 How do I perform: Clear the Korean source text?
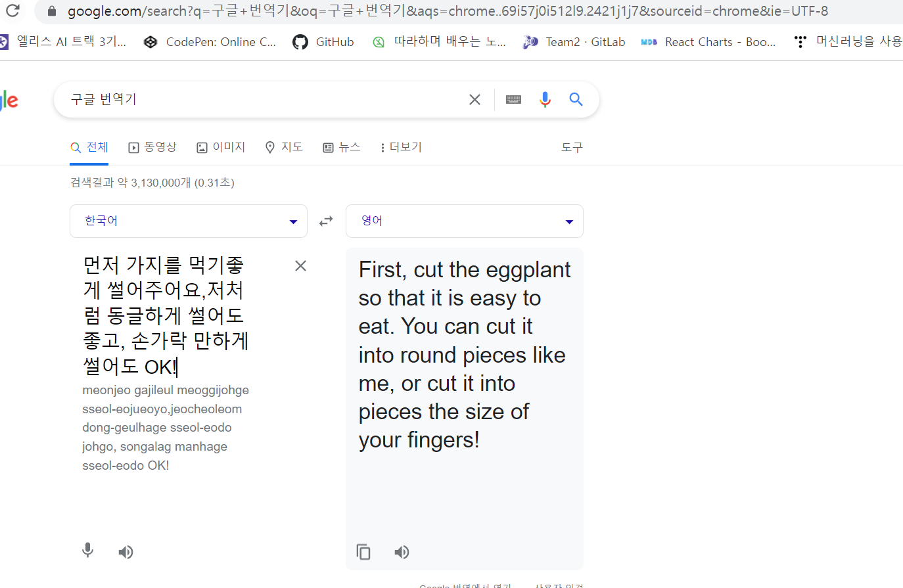tap(300, 265)
